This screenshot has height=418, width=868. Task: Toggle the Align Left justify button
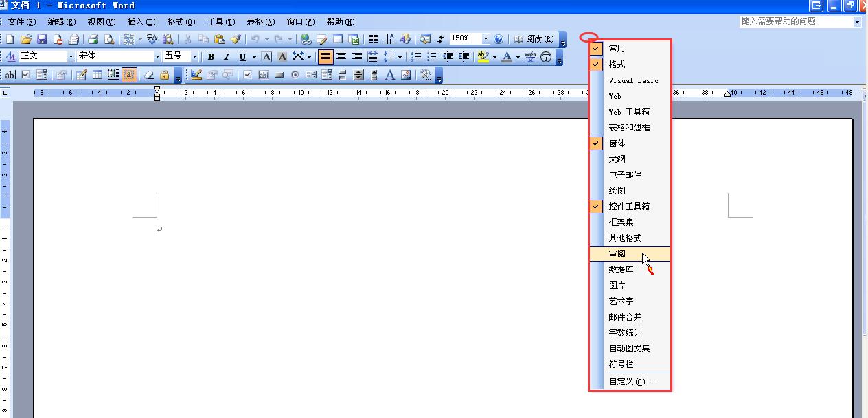point(325,57)
